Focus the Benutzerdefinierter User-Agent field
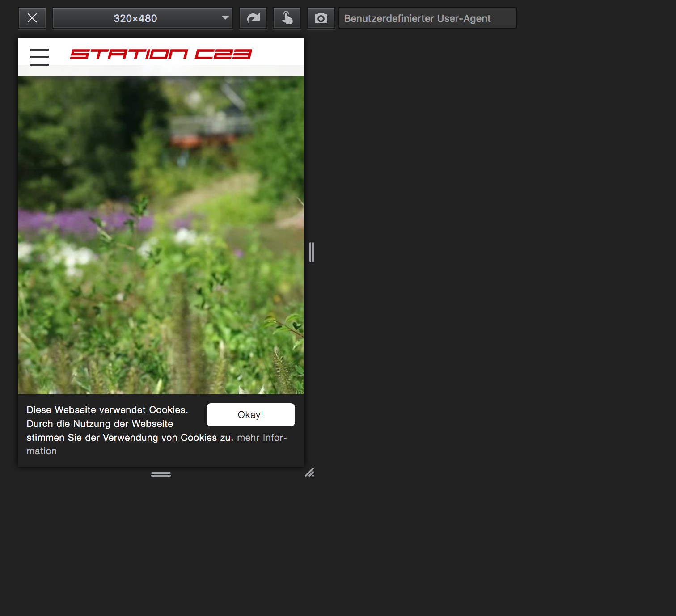 pyautogui.click(x=427, y=18)
